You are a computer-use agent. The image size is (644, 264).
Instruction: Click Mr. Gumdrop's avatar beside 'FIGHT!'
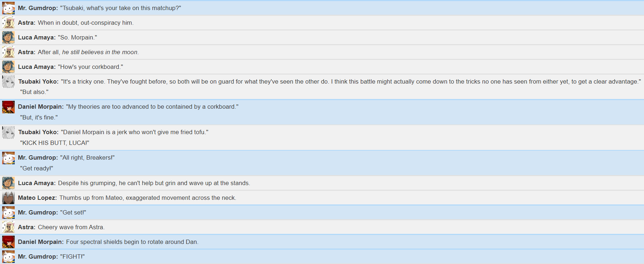[9, 257]
